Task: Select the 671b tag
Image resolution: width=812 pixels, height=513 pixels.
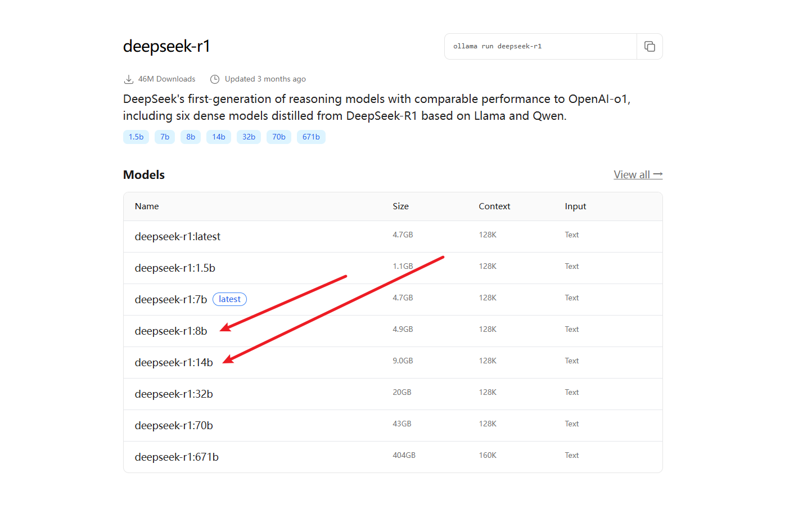Action: coord(311,137)
